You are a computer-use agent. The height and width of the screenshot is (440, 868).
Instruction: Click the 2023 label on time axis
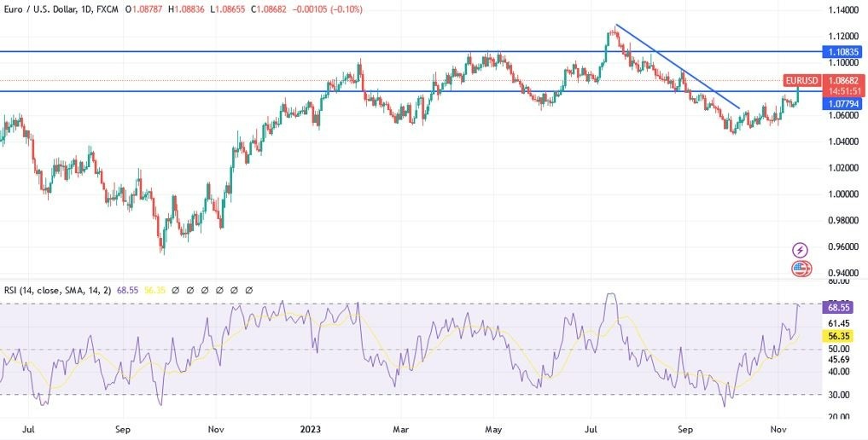tap(310, 429)
